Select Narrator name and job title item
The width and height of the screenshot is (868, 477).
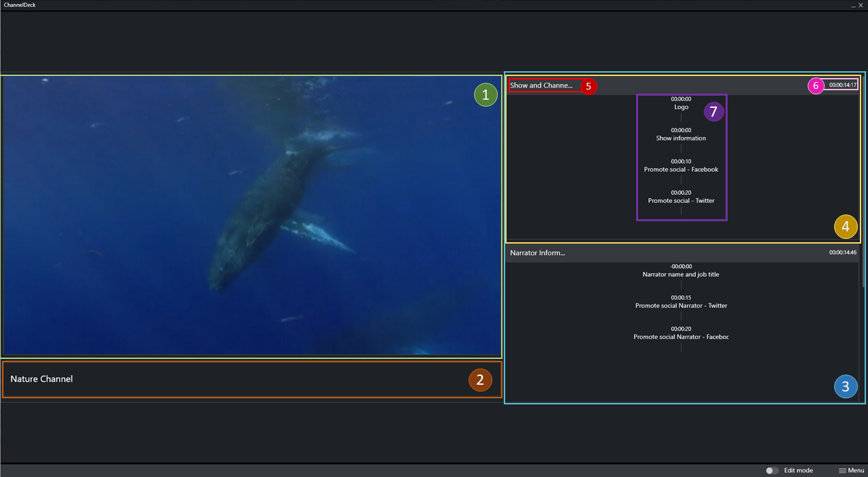pyautogui.click(x=681, y=275)
